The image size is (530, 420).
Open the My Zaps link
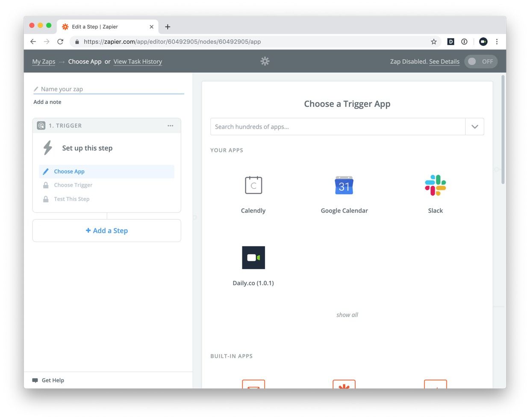pos(44,62)
